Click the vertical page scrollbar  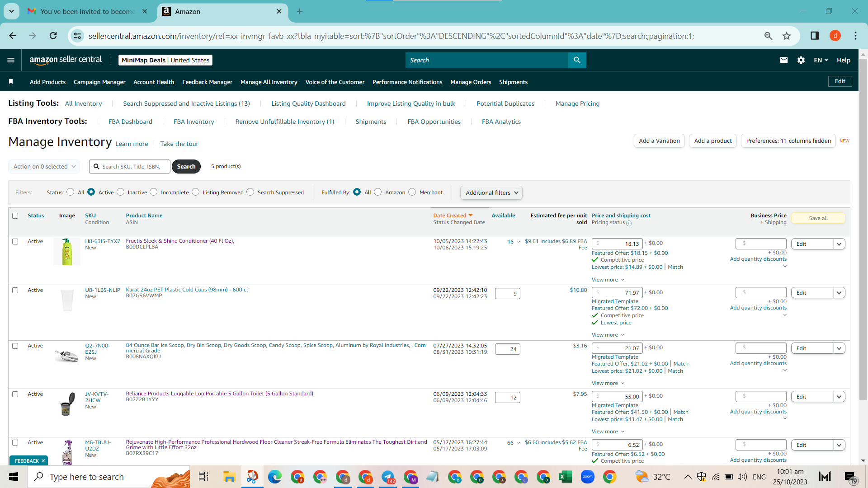click(863, 230)
